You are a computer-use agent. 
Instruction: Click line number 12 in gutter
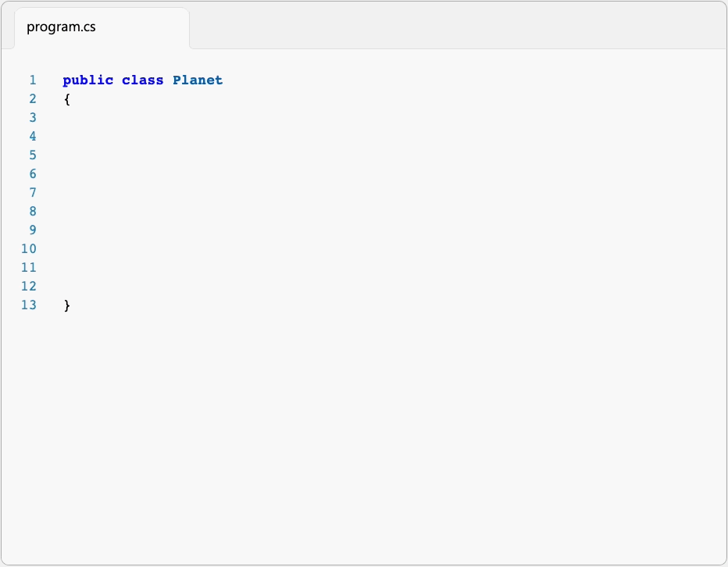[29, 286]
